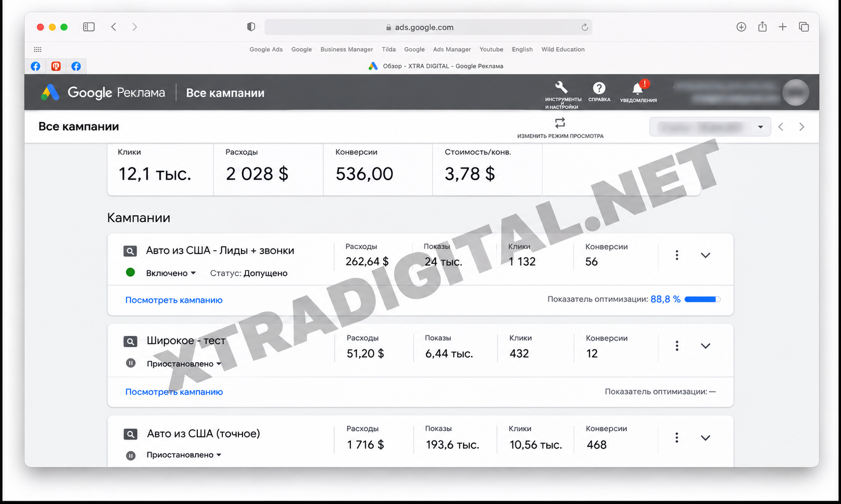Open the Business Manager bookmark
The height and width of the screenshot is (504, 841).
347,49
